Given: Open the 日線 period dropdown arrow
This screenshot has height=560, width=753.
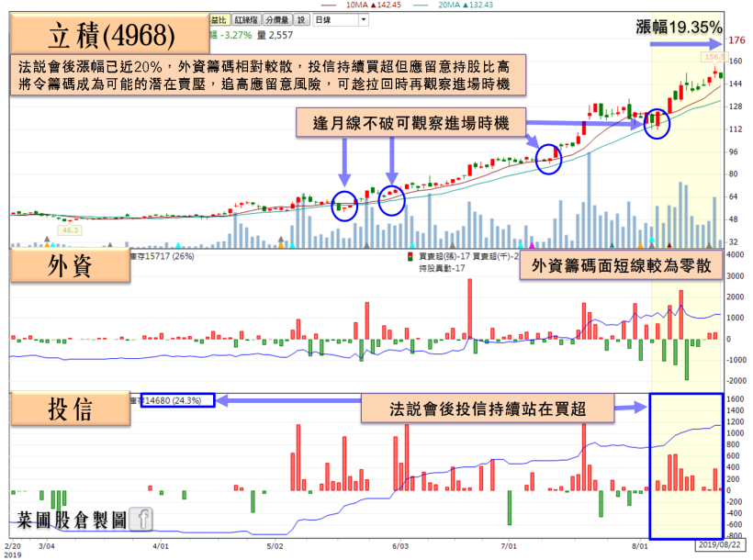Looking at the screenshot, I should (x=364, y=19).
